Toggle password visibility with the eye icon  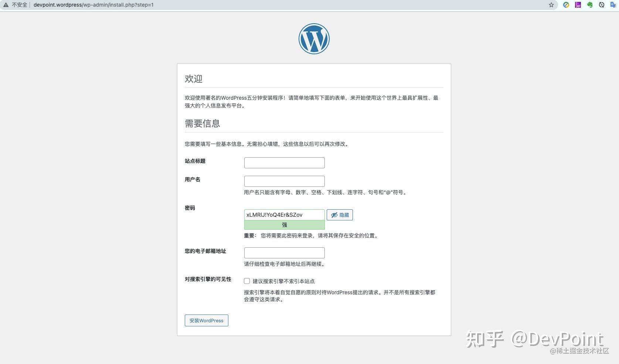[334, 214]
